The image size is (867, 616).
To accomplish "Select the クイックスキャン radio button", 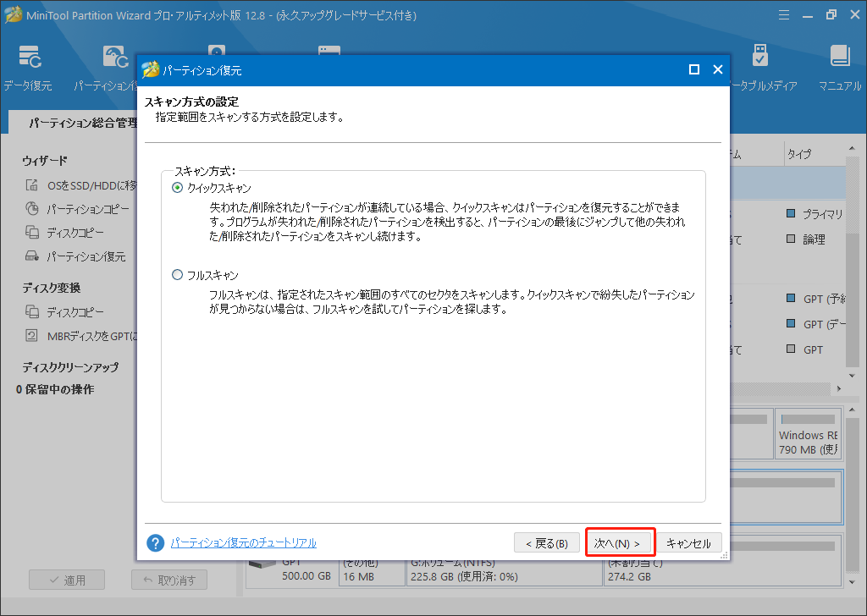I will [177, 188].
